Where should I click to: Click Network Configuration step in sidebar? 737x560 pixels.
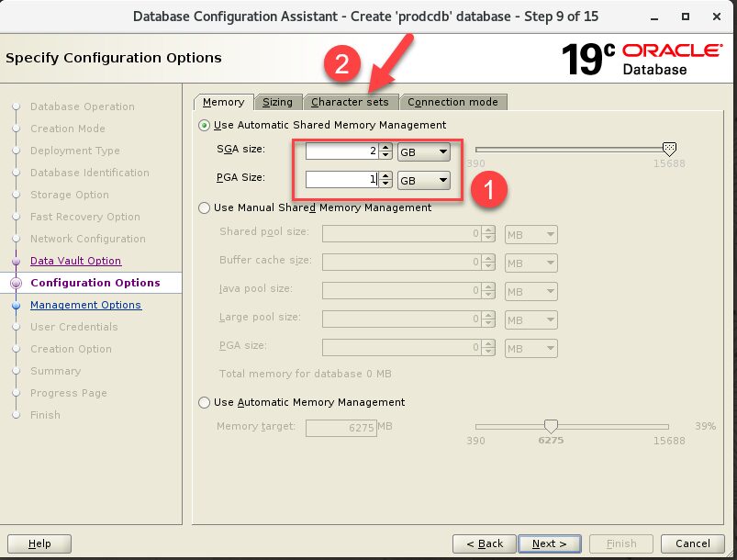coord(88,239)
